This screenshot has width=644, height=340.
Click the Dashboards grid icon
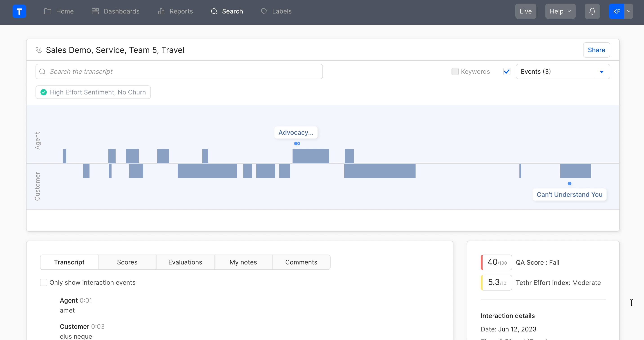(95, 11)
